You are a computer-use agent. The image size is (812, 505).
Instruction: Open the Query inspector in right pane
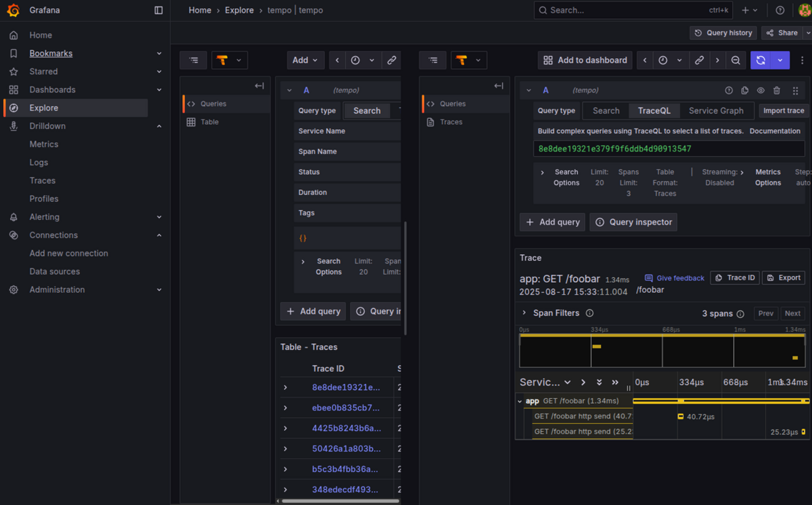(633, 222)
